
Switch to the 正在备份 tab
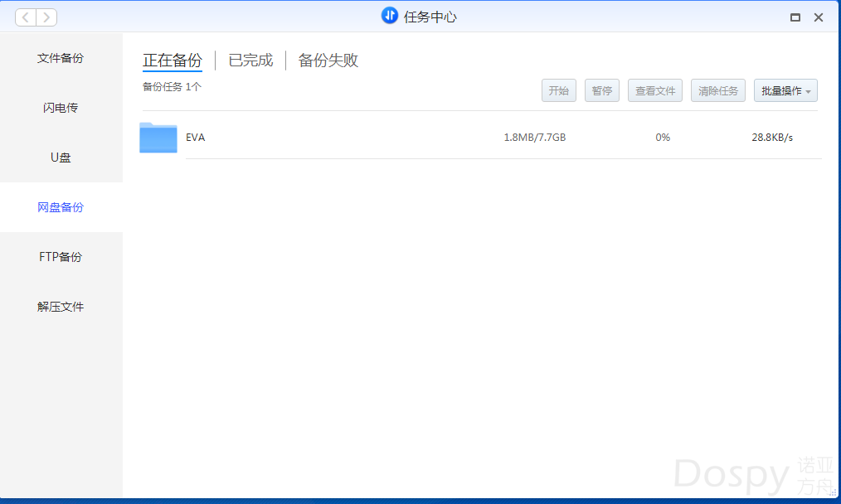point(173,61)
